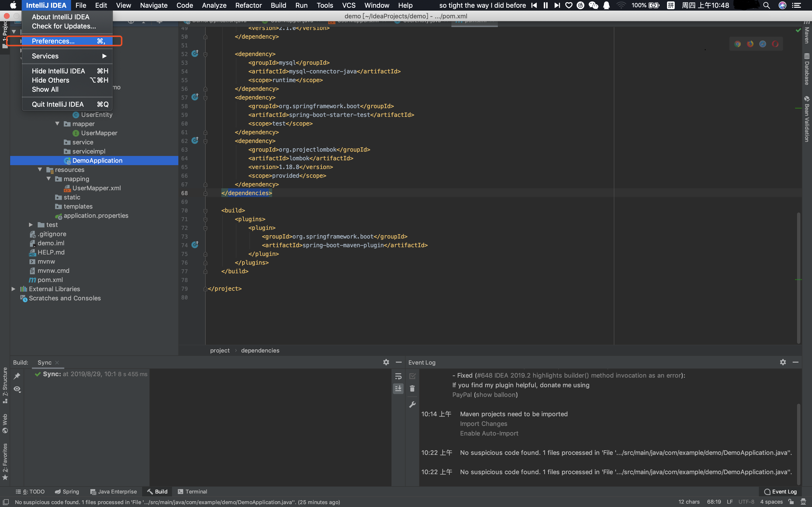Screen dimensions: 812x507
Task: Toggle soft-wrap icon in Build output
Action: click(398, 376)
